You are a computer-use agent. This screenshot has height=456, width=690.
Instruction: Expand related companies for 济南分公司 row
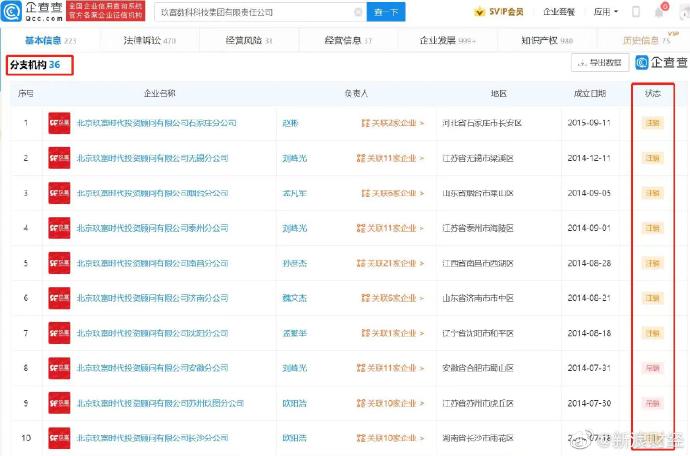tap(393, 298)
